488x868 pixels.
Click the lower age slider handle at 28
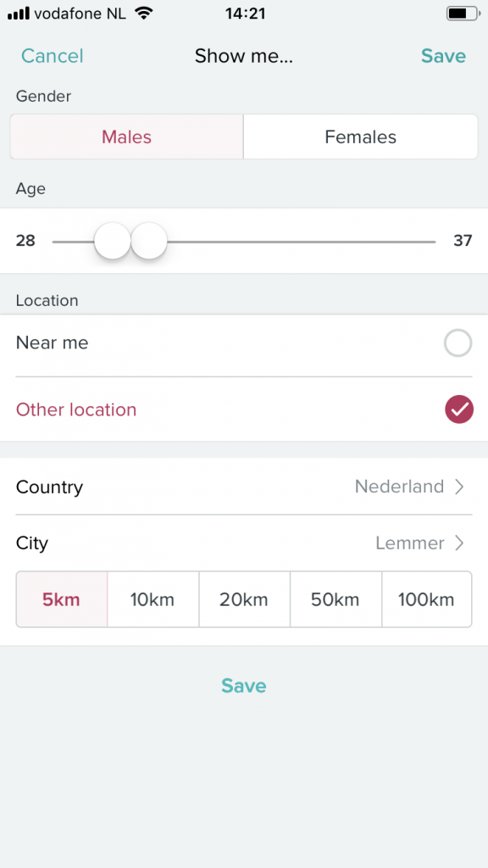[x=112, y=241]
